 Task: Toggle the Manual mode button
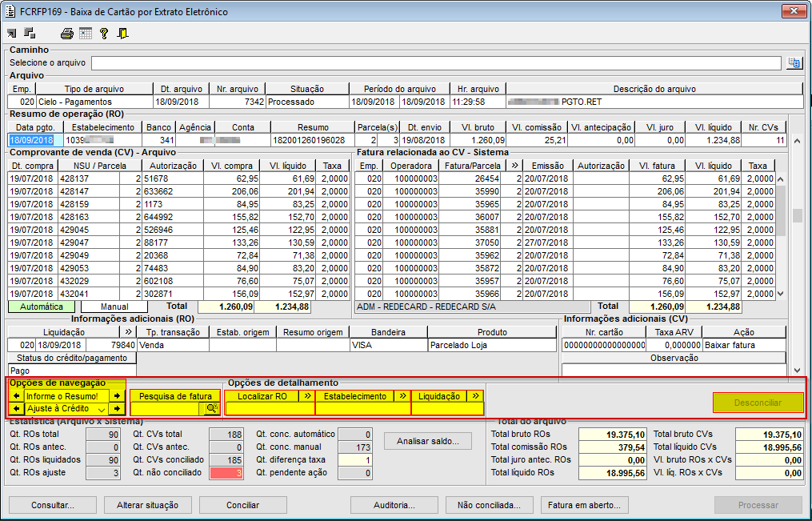[114, 307]
